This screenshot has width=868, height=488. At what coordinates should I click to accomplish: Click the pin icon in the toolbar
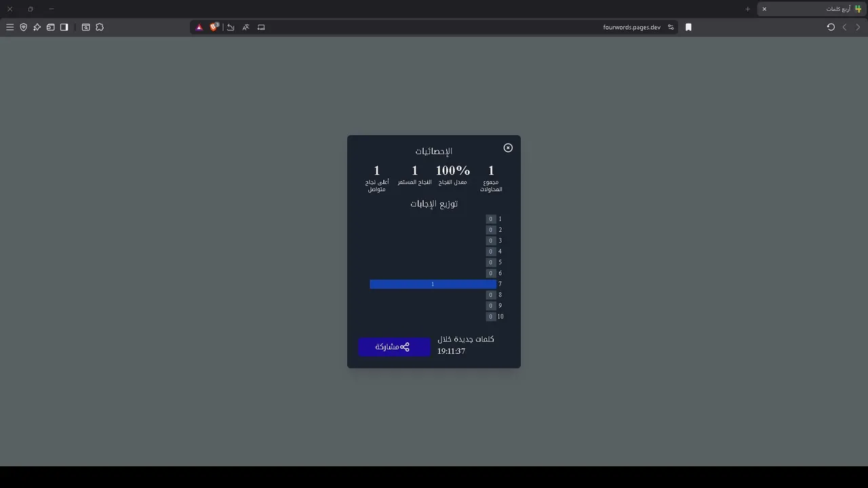click(37, 27)
